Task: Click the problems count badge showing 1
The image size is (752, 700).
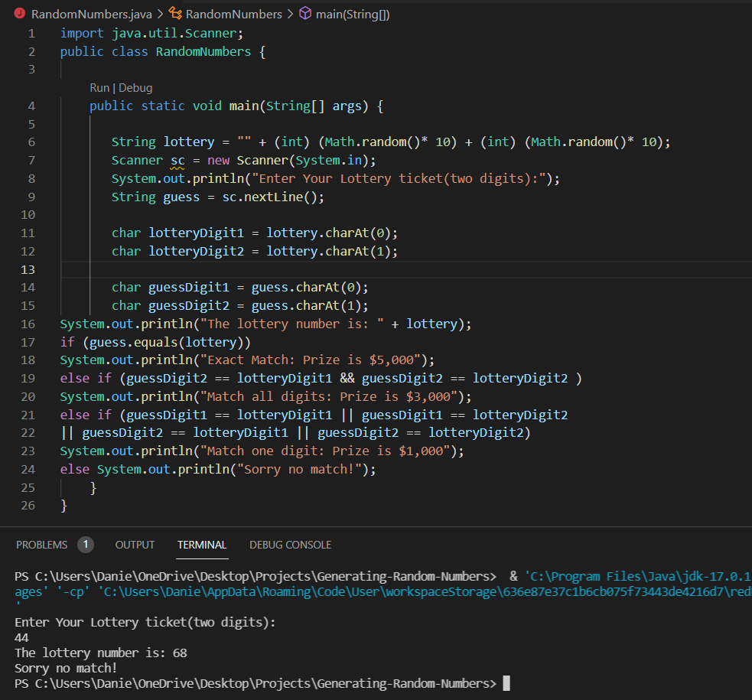Action: tap(86, 545)
